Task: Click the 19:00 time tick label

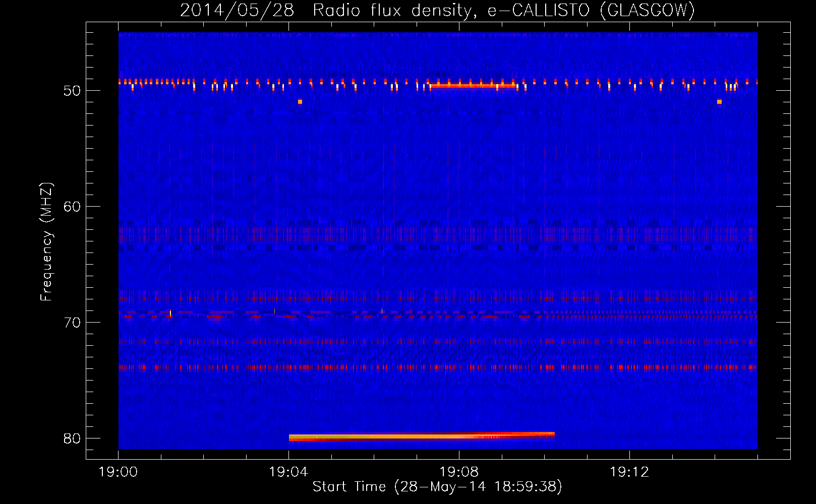Action: click(x=119, y=472)
